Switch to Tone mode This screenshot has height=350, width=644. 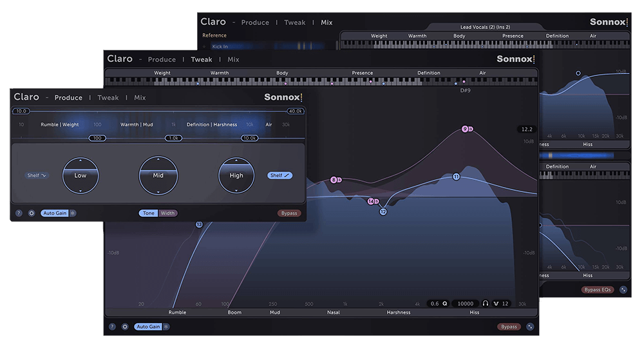pos(149,213)
